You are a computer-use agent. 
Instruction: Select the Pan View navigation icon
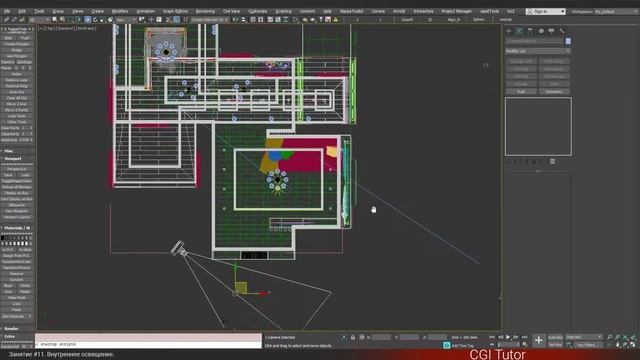click(x=618, y=345)
